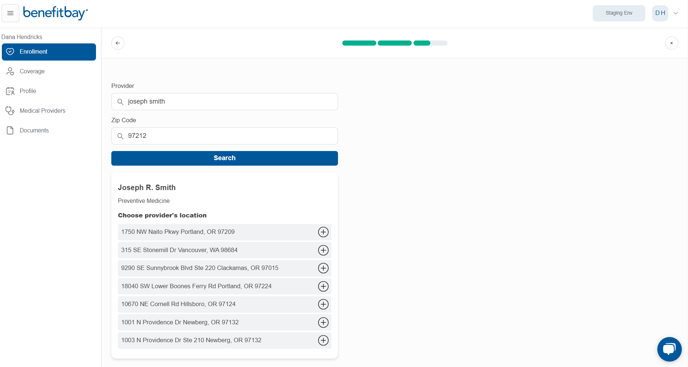
Task: Open the Enrollment sidebar item
Action: point(49,52)
